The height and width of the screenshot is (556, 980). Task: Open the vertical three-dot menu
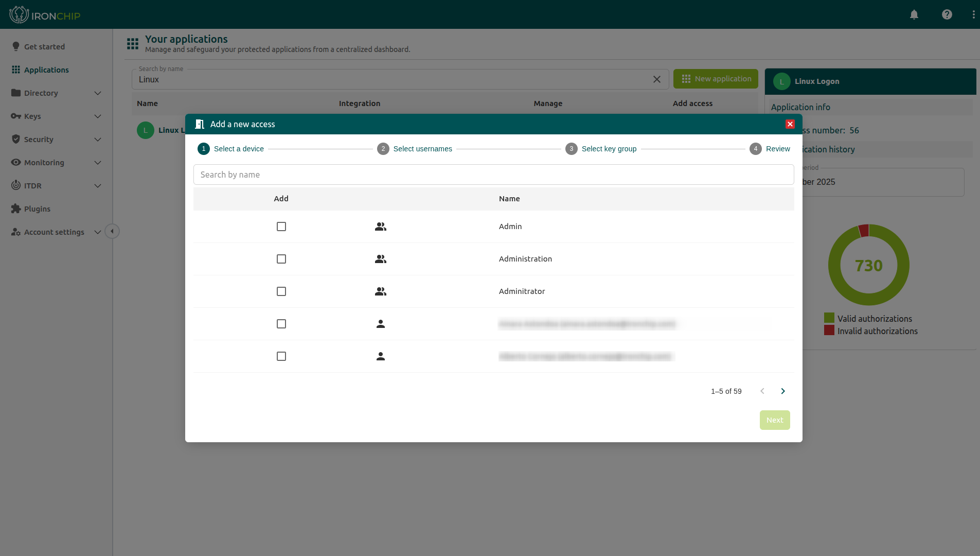(x=973, y=14)
